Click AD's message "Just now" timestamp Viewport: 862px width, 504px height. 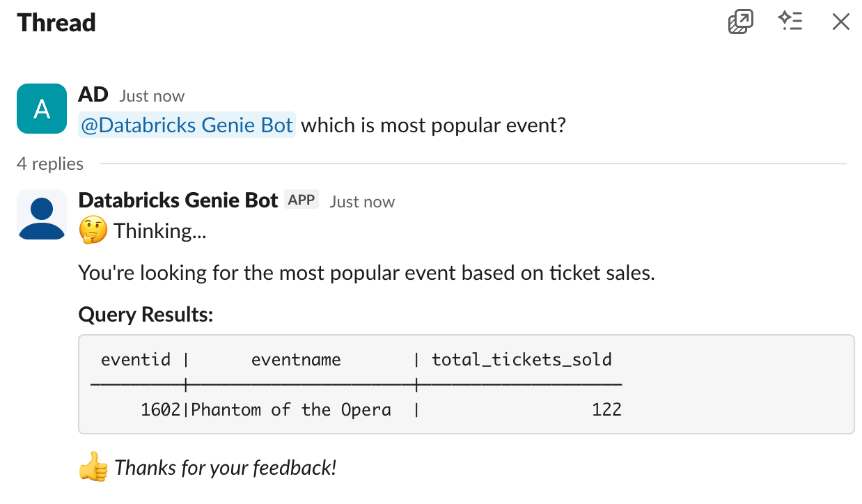click(152, 96)
